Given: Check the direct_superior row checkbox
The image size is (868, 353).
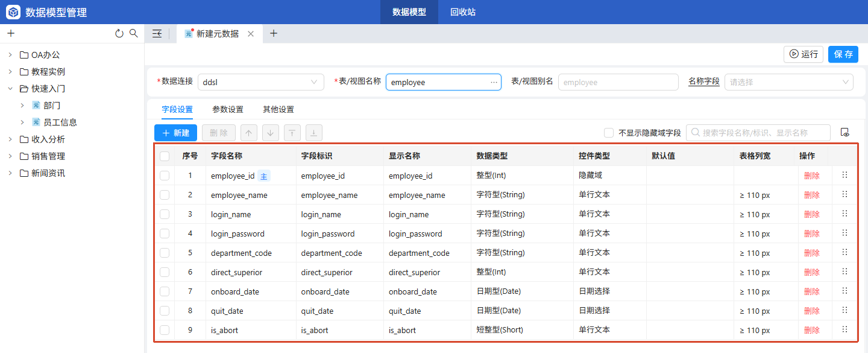Looking at the screenshot, I should 165,272.
